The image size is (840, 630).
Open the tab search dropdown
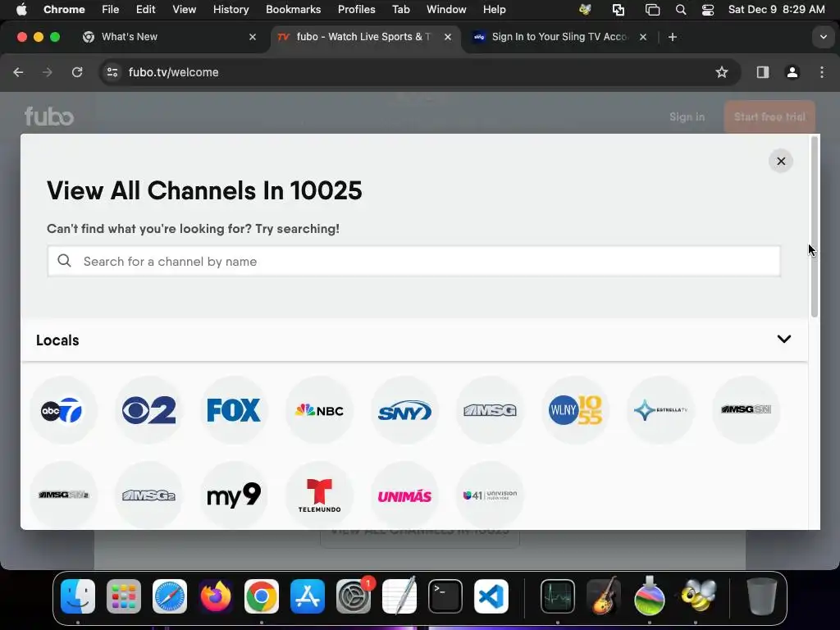pyautogui.click(x=824, y=37)
